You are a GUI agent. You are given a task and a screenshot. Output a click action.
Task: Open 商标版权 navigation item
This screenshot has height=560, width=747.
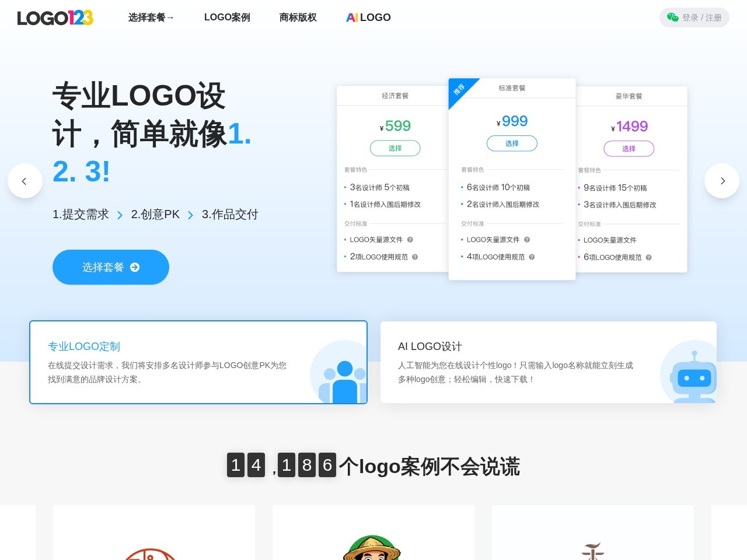(x=298, y=17)
